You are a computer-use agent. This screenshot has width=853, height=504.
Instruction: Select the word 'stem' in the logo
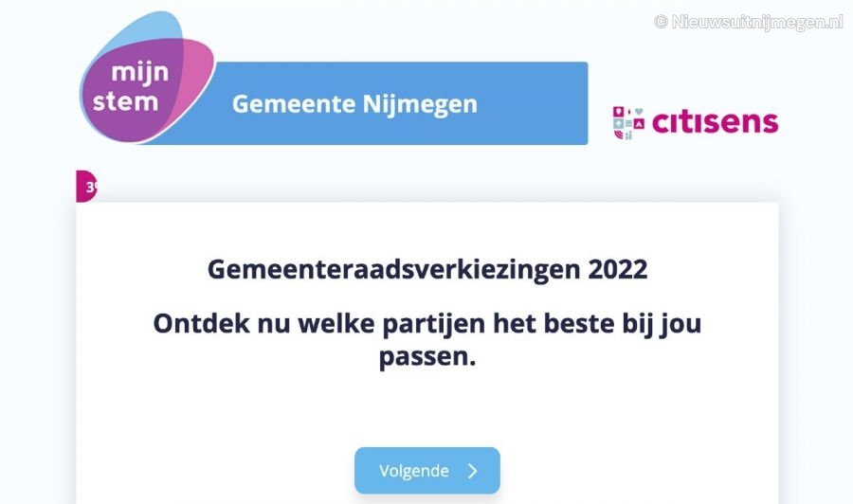[x=126, y=102]
